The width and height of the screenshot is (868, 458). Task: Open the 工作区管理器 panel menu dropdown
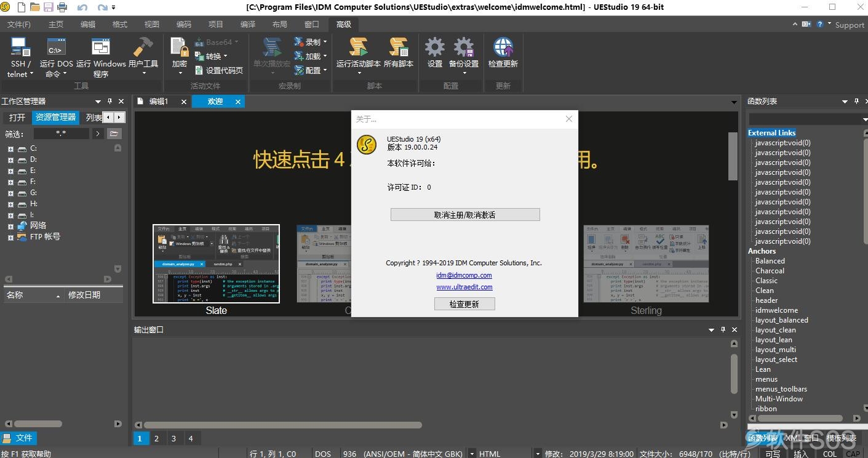click(98, 101)
